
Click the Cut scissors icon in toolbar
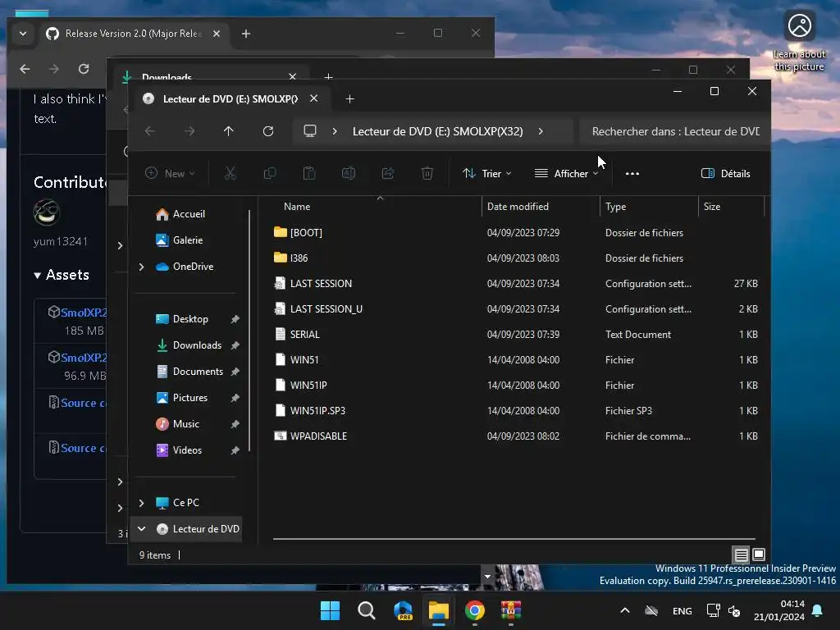coord(230,173)
